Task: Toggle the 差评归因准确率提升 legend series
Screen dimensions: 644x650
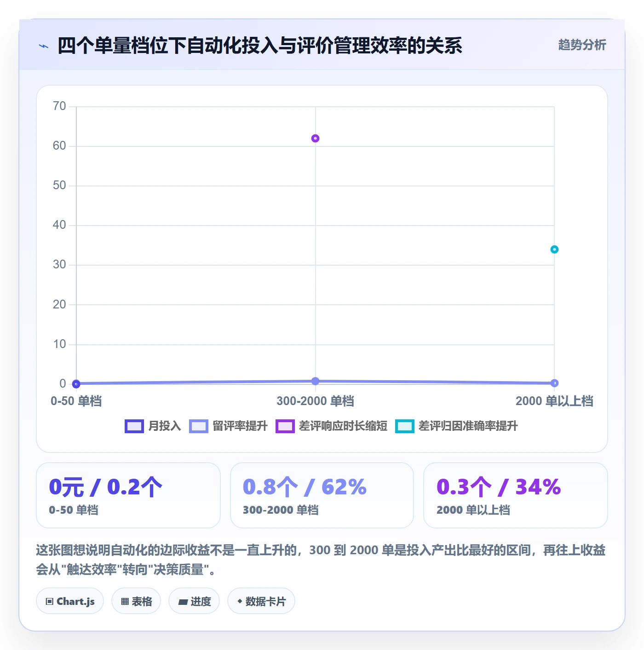Action: click(456, 426)
